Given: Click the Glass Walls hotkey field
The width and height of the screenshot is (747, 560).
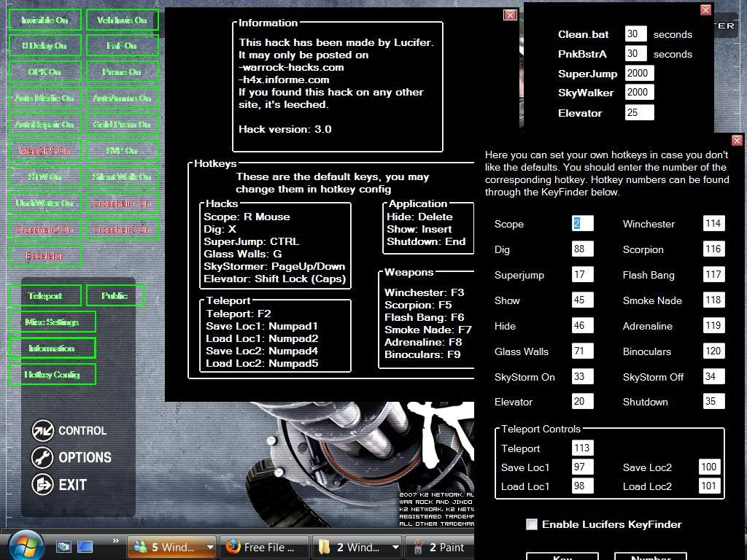Looking at the screenshot, I should click(x=583, y=351).
